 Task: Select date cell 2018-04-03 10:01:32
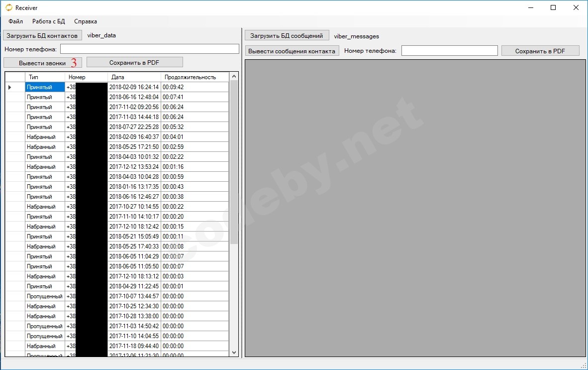click(x=134, y=157)
